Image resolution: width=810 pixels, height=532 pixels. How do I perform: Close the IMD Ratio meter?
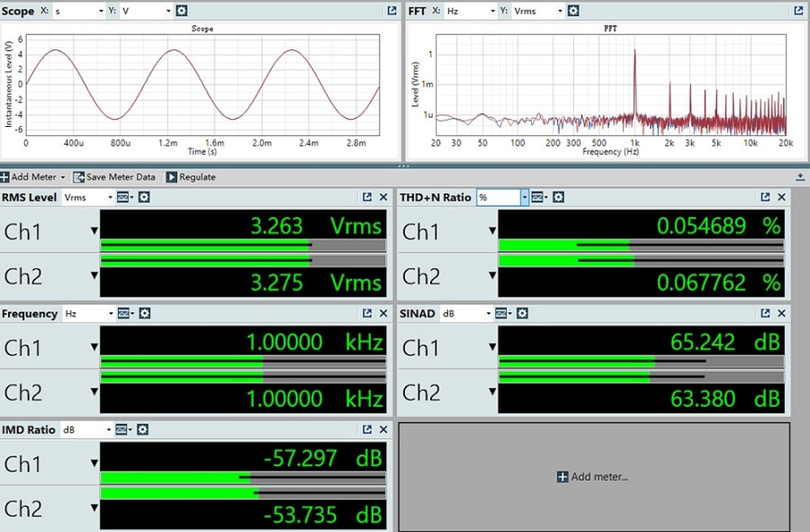click(x=383, y=429)
